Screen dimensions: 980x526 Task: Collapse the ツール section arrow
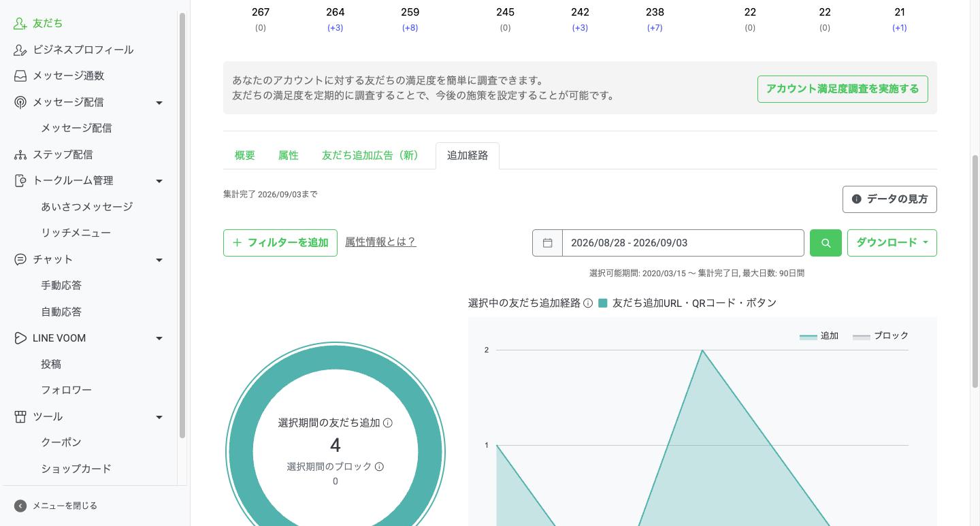pyautogui.click(x=159, y=417)
